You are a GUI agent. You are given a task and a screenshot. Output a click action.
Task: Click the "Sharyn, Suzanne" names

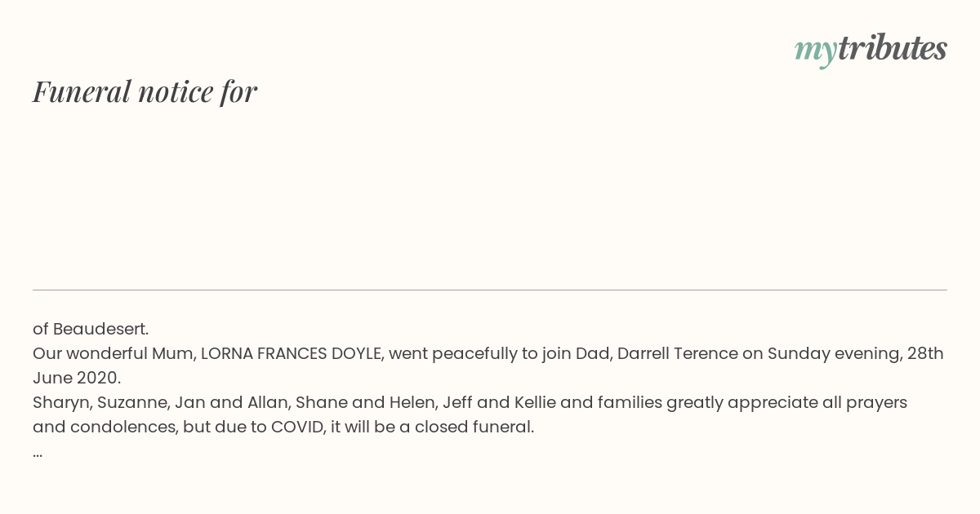(x=101, y=402)
